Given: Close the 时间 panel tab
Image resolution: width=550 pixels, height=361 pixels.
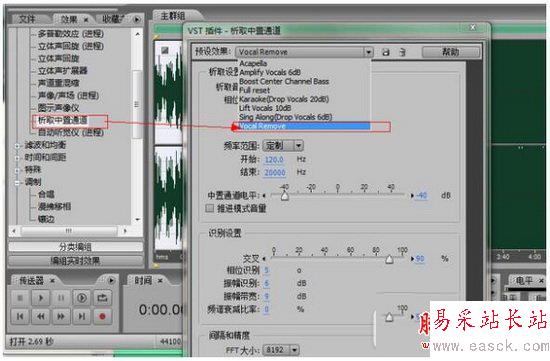Looking at the screenshot, I should 160,281.
